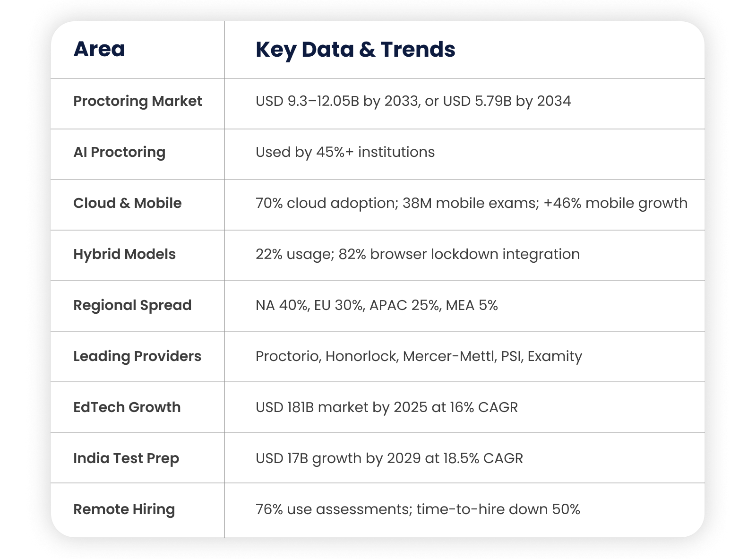Select the Remote Hiring row label
756x559 pixels.
[124, 509]
